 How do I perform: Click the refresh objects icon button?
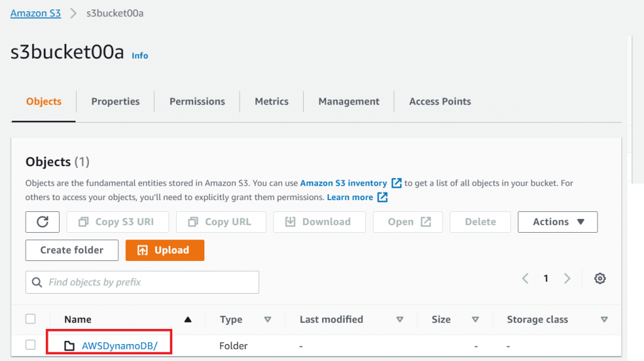43,222
